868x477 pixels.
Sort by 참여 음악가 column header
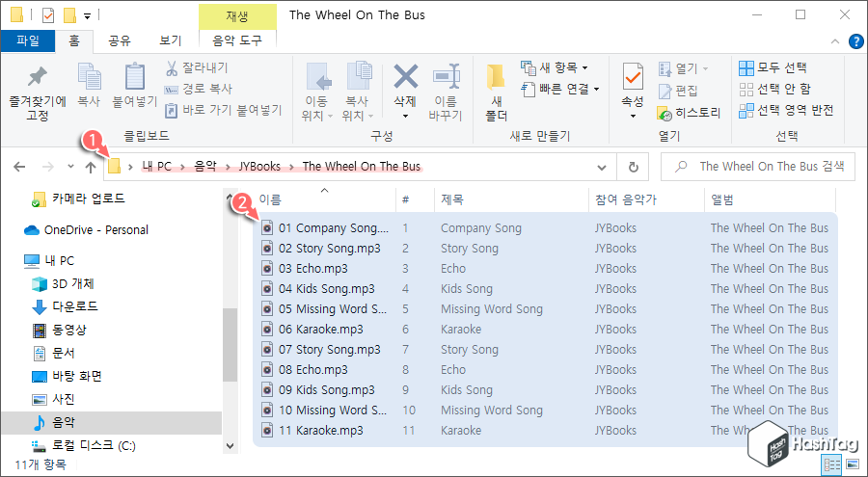coord(646,199)
